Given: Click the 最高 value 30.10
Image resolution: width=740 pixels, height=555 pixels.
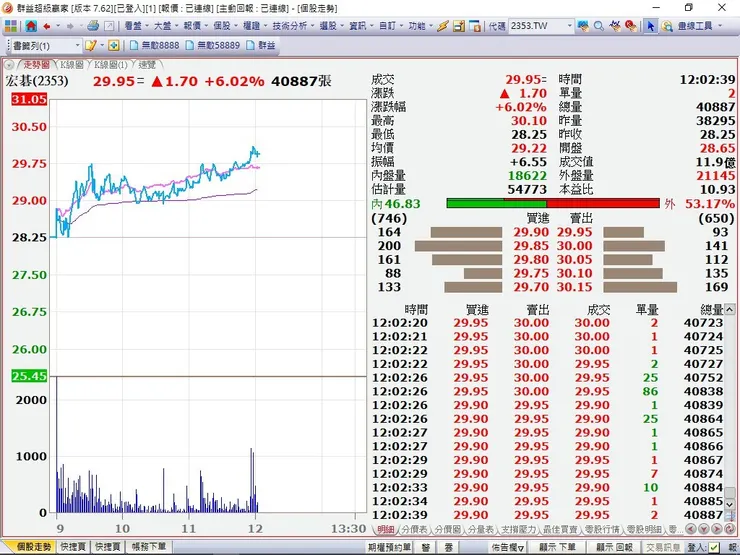Looking at the screenshot, I should [529, 121].
